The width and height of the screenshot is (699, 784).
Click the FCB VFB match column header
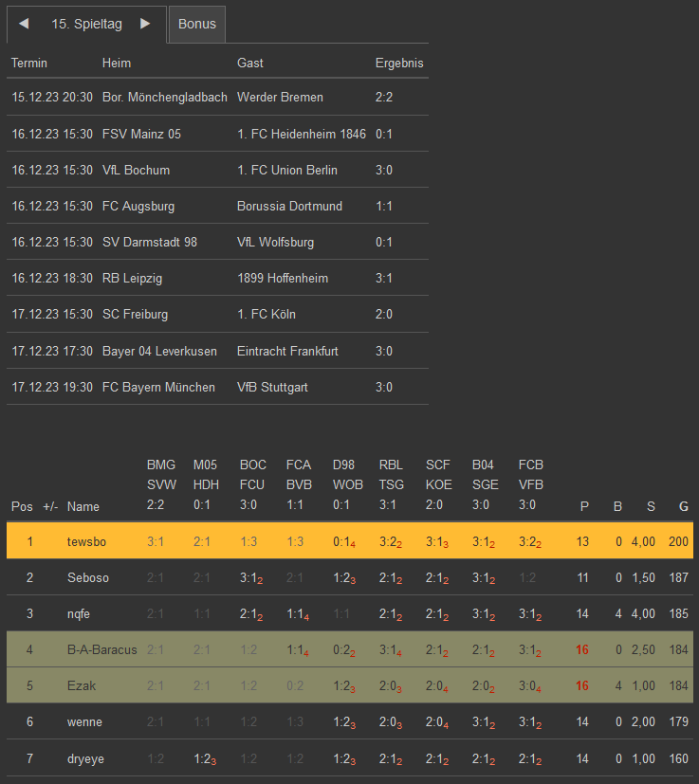531,484
